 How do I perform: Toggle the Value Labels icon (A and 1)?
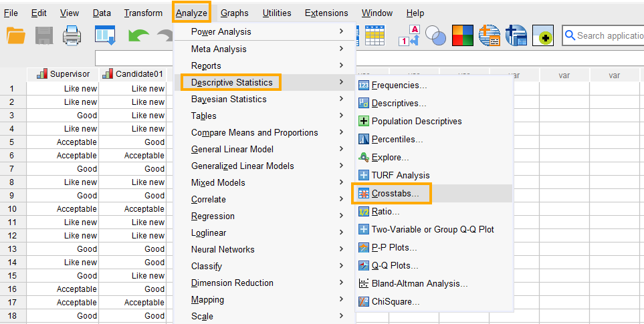point(409,35)
